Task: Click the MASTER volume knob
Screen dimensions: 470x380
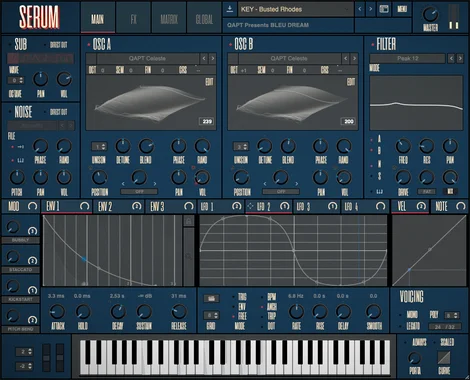Action: tap(430, 14)
